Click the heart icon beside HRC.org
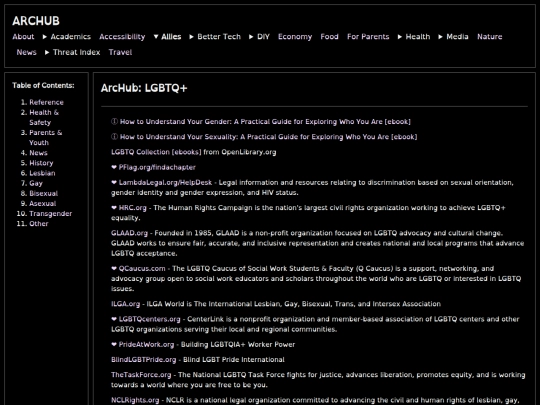 (114, 208)
